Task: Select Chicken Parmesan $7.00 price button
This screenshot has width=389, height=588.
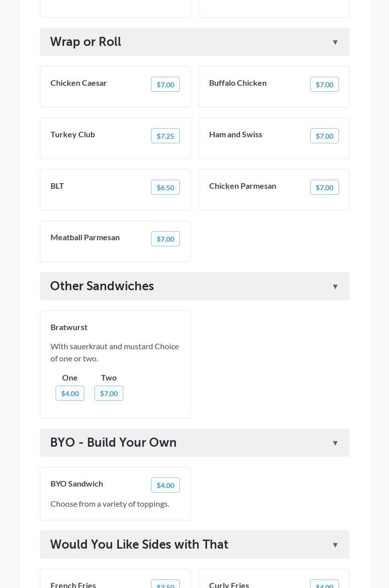Action: pyautogui.click(x=324, y=187)
